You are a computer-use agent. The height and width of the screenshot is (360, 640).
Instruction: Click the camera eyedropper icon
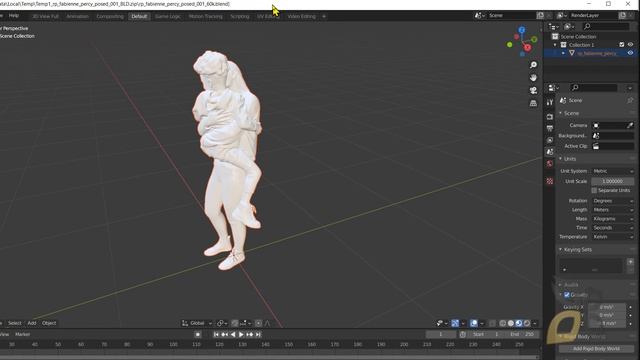(630, 125)
